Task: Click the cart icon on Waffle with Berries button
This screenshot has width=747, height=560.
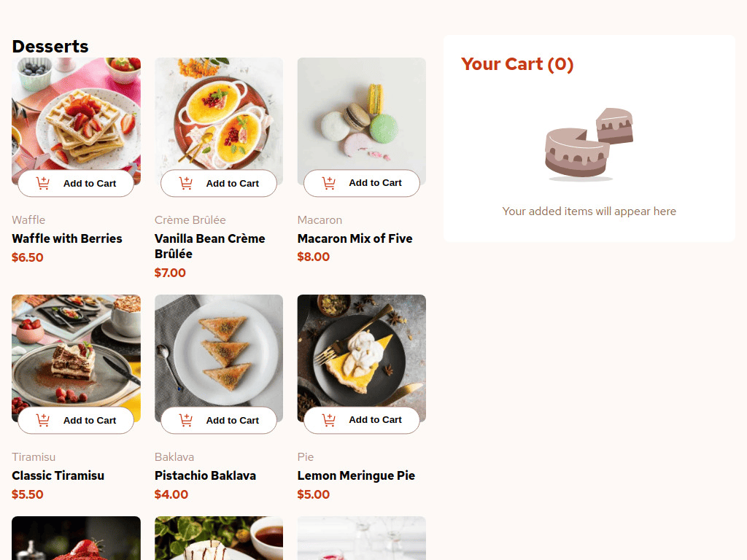Action: (42, 183)
